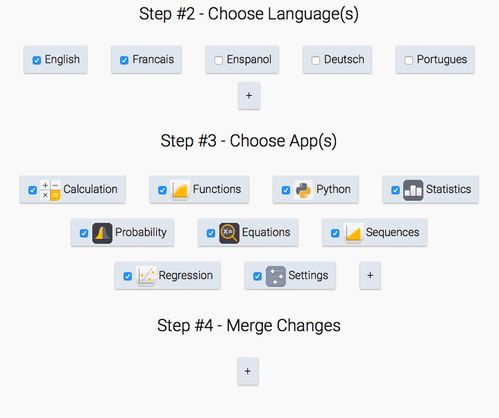Check the Deutsch language checkbox
The width and height of the screenshot is (499, 418).
coord(316,60)
